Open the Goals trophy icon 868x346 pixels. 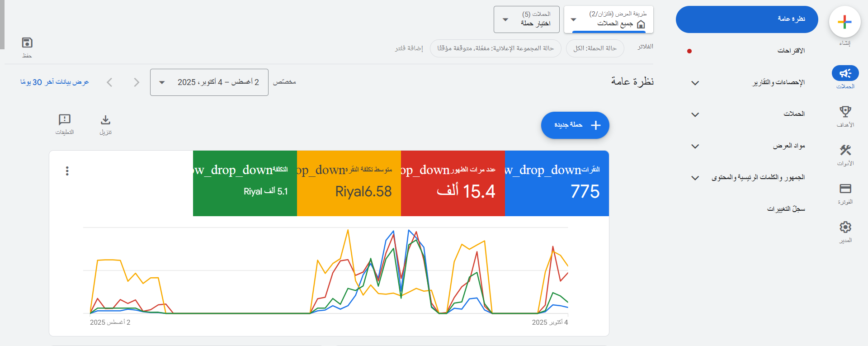click(x=845, y=112)
